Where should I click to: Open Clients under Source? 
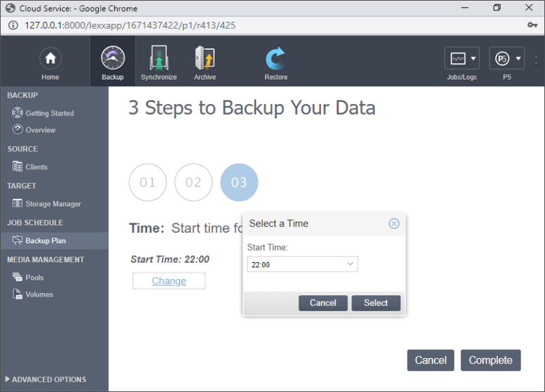click(37, 167)
